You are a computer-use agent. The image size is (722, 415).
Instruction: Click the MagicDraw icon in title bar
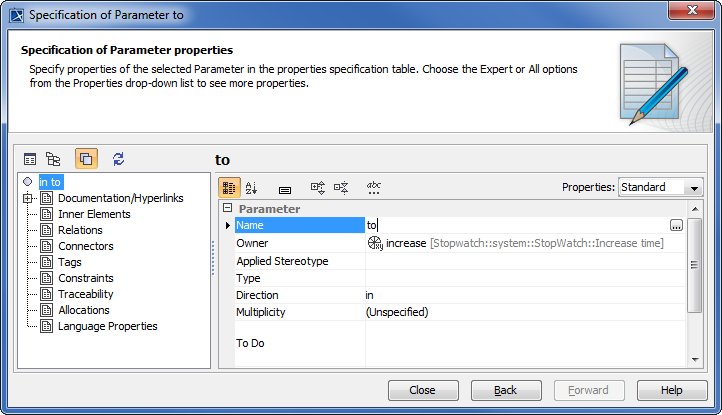(x=17, y=15)
